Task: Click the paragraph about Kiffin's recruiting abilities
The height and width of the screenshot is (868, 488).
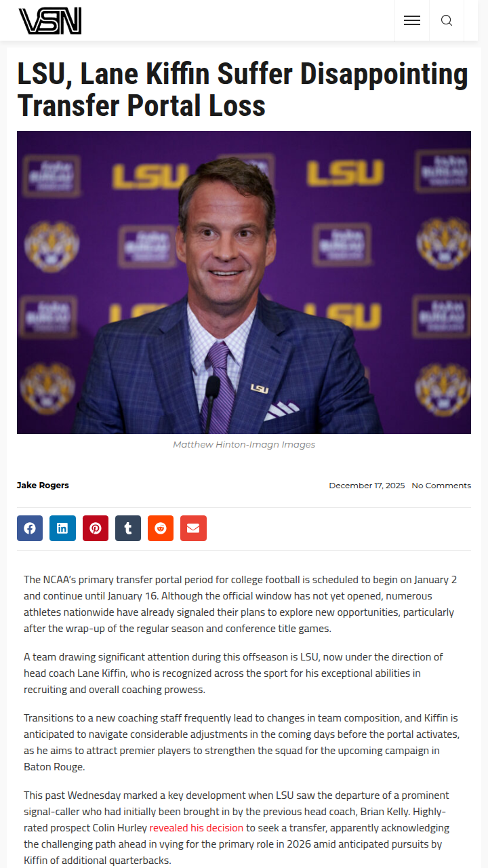Action: 232,673
